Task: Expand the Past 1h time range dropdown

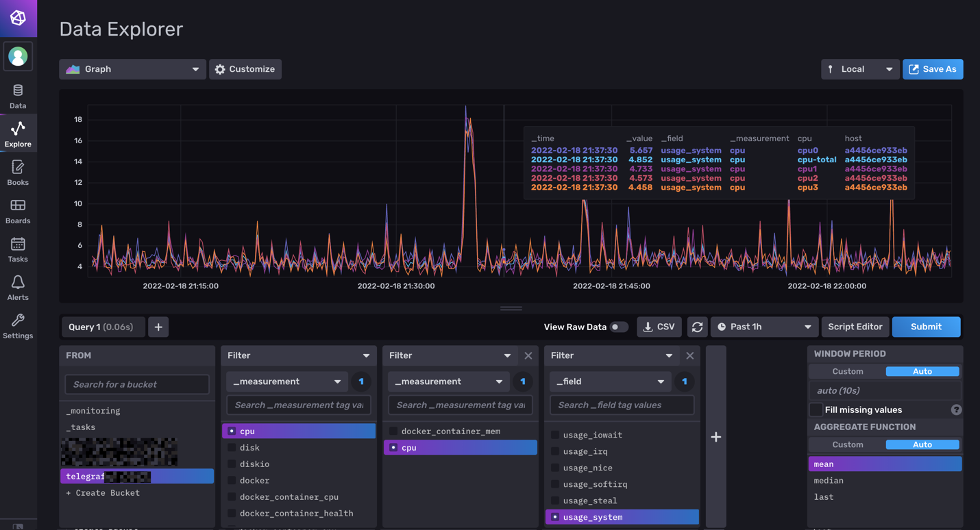Action: coord(764,327)
